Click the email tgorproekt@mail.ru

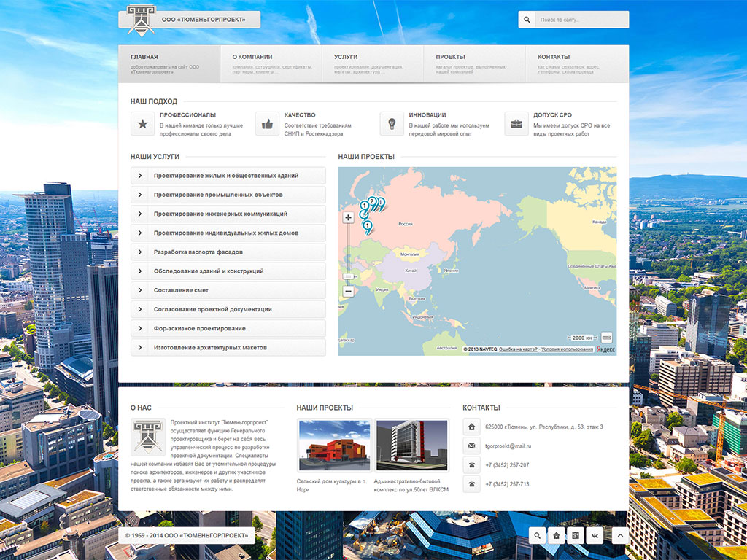click(508, 446)
